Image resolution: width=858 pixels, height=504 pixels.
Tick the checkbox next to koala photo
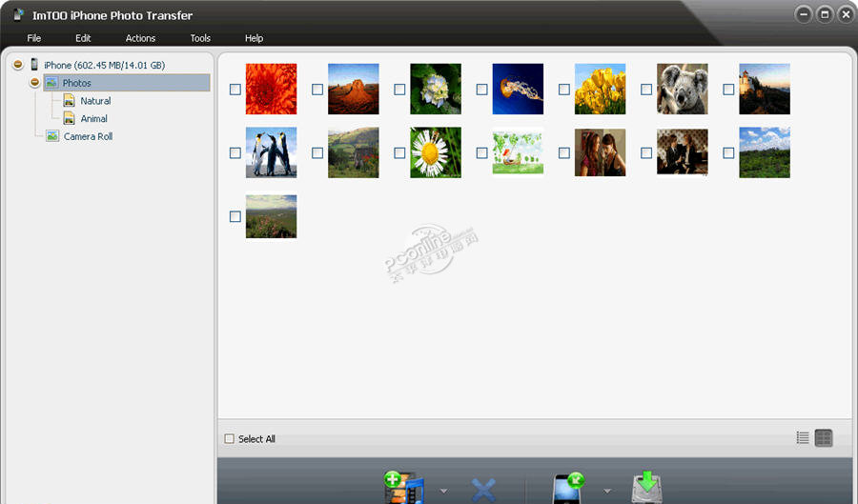[x=646, y=90]
